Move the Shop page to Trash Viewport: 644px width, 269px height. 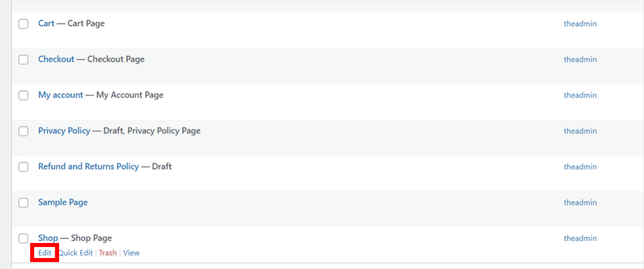click(107, 253)
